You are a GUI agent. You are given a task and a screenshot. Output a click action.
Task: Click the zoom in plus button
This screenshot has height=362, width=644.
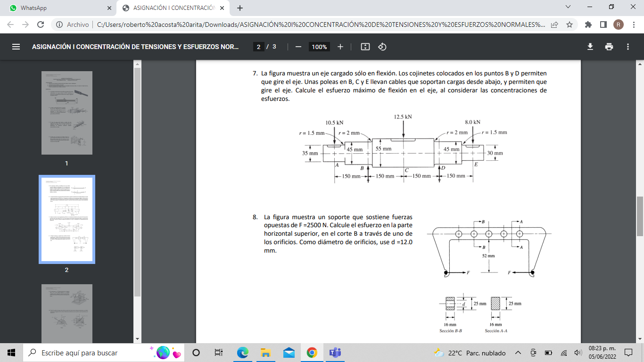coord(340,47)
